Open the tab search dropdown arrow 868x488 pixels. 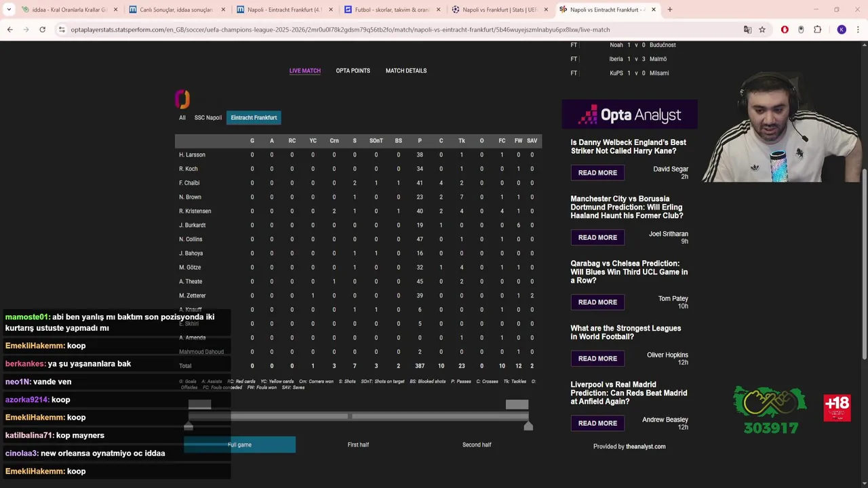coord(9,9)
